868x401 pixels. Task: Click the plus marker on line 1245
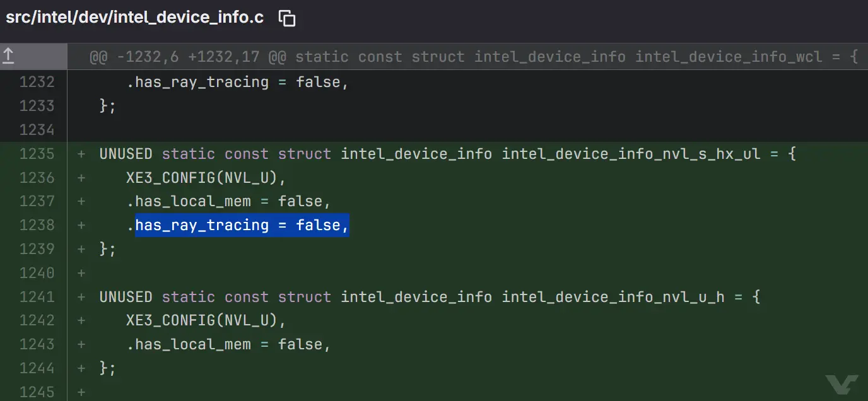pos(81,392)
